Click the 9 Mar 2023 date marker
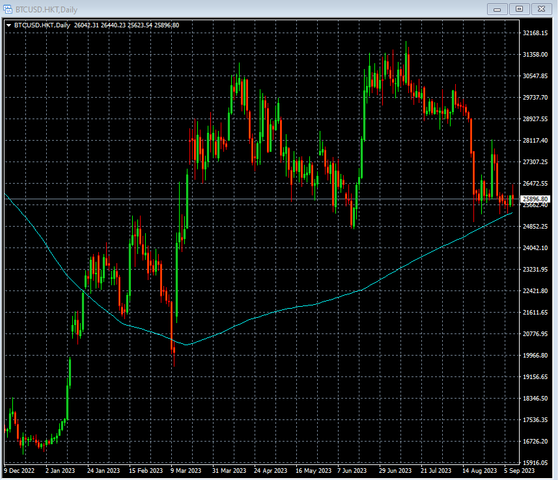 pos(186,471)
